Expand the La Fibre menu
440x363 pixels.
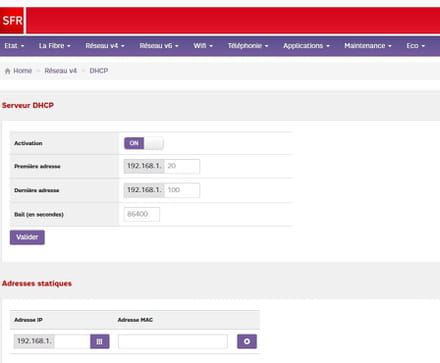click(55, 46)
